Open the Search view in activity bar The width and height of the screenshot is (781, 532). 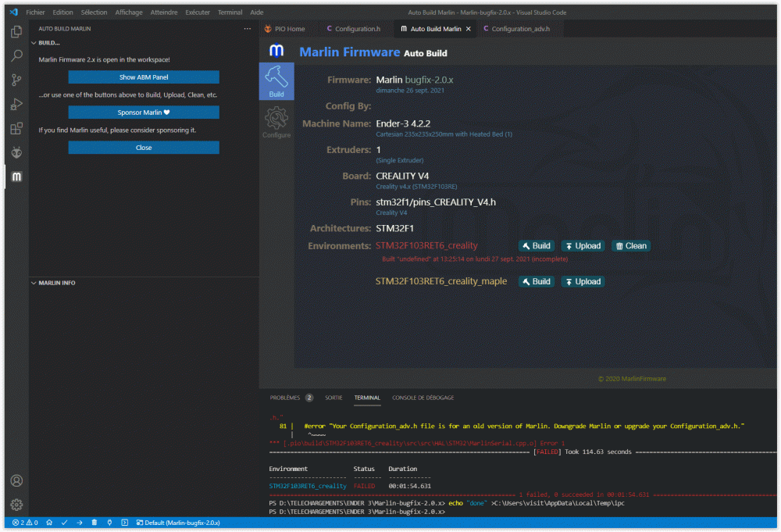point(16,55)
